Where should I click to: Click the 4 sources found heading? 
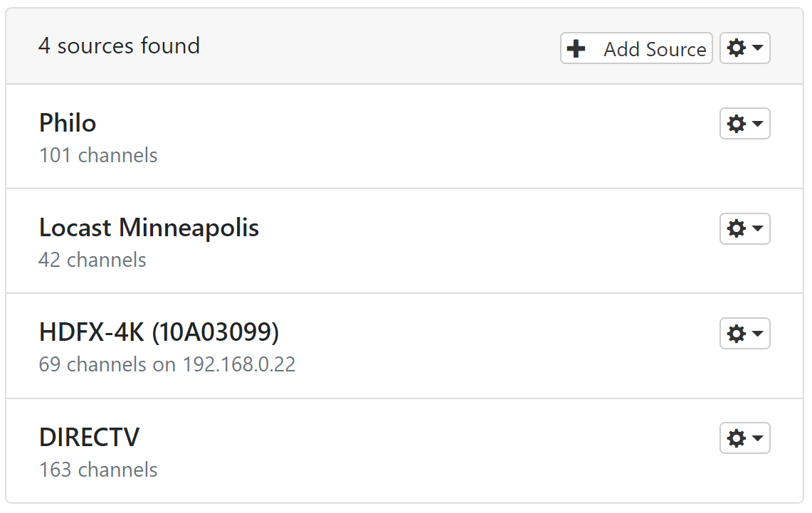(119, 46)
